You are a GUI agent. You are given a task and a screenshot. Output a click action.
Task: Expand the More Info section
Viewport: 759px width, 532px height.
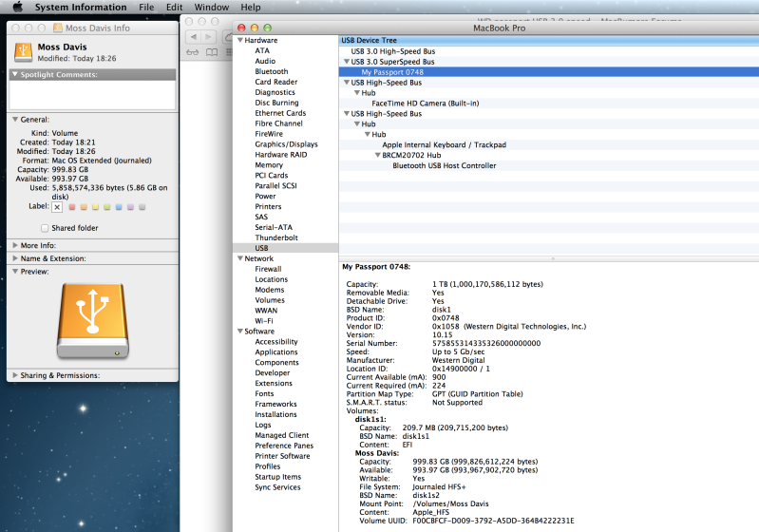(15, 245)
